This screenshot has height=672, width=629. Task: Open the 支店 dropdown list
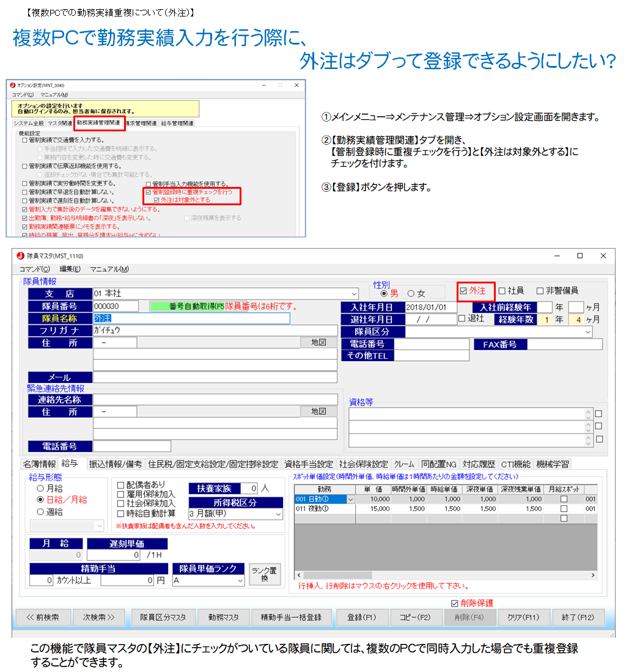point(355,294)
